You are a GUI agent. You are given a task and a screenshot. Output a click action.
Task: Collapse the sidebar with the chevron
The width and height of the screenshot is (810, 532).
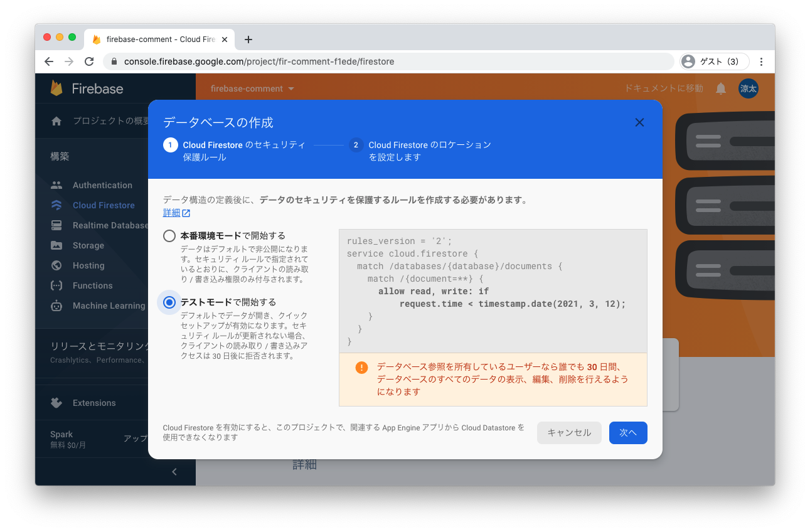click(x=174, y=472)
